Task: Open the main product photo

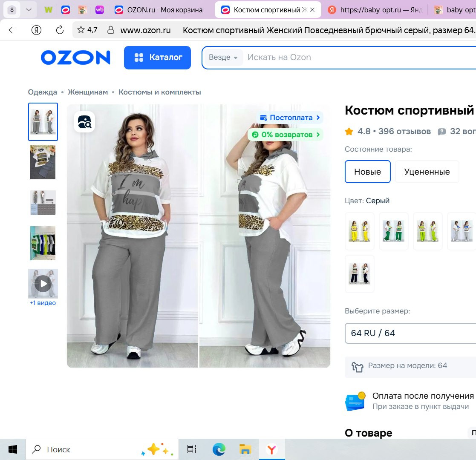Action: (x=199, y=236)
